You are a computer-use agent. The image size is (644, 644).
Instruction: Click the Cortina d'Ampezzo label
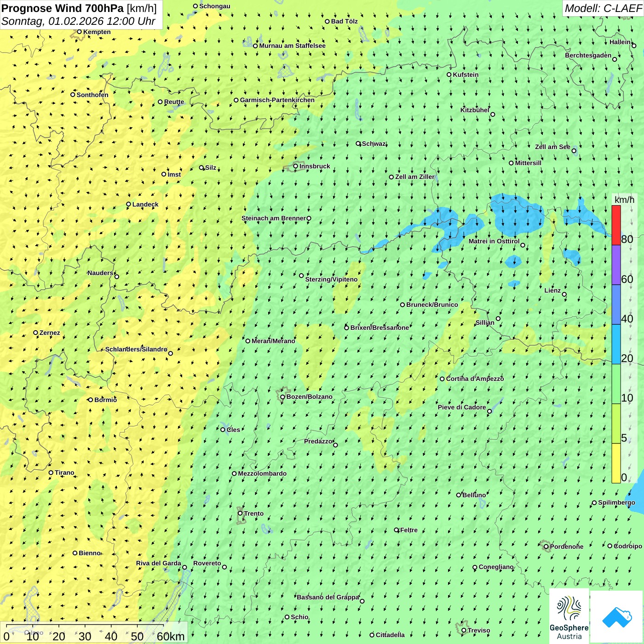click(x=475, y=379)
